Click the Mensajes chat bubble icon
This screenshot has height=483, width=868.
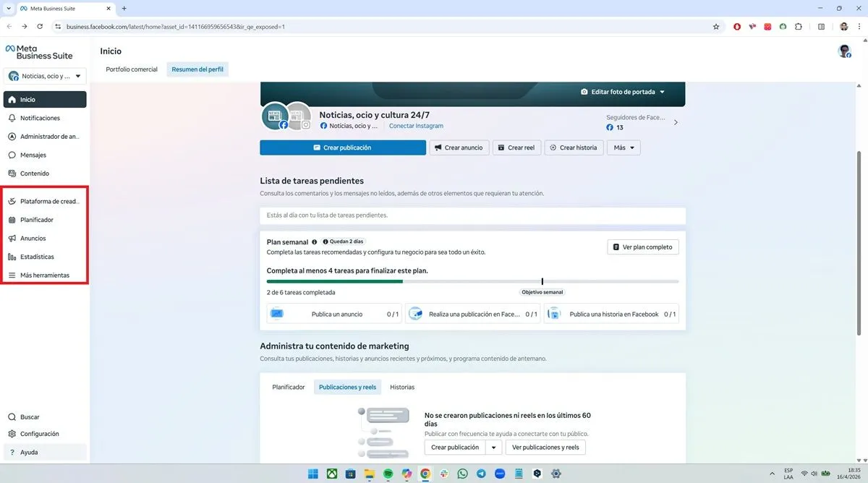tap(12, 155)
